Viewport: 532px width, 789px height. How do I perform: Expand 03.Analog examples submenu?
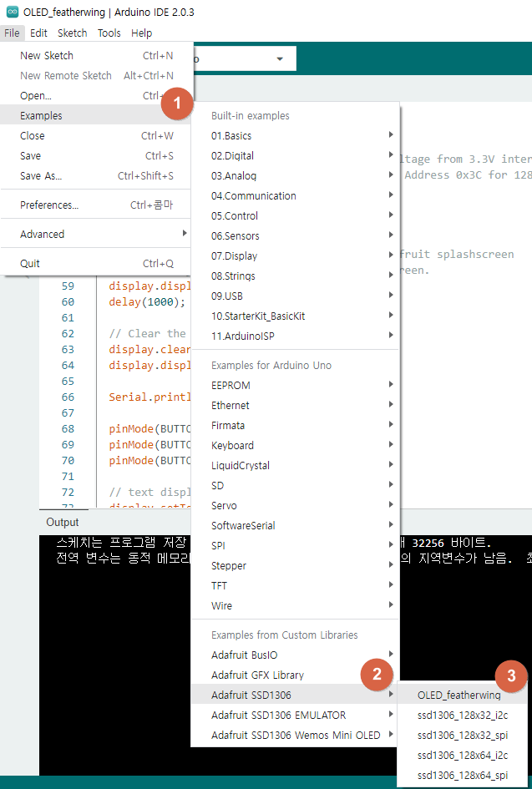point(296,176)
